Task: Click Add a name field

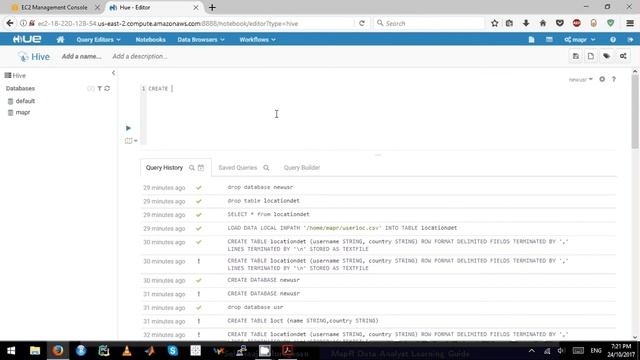Action: (81, 56)
